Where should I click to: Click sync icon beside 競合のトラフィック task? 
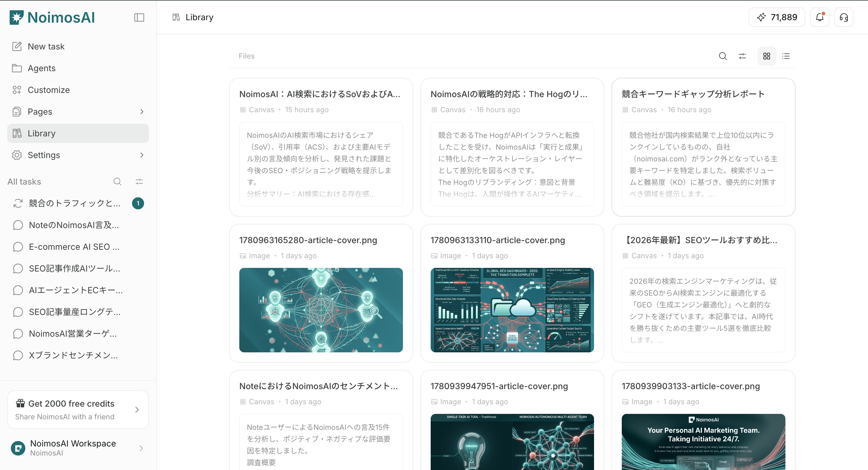point(18,203)
